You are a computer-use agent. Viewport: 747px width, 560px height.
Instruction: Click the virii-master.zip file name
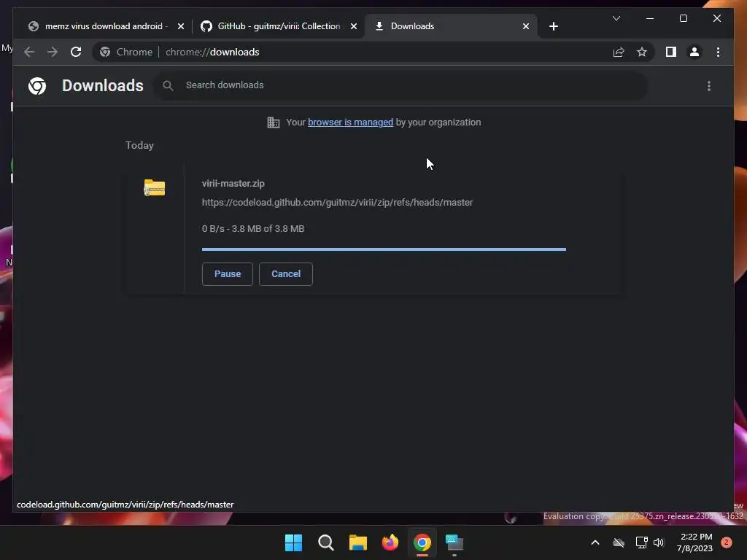[233, 183]
